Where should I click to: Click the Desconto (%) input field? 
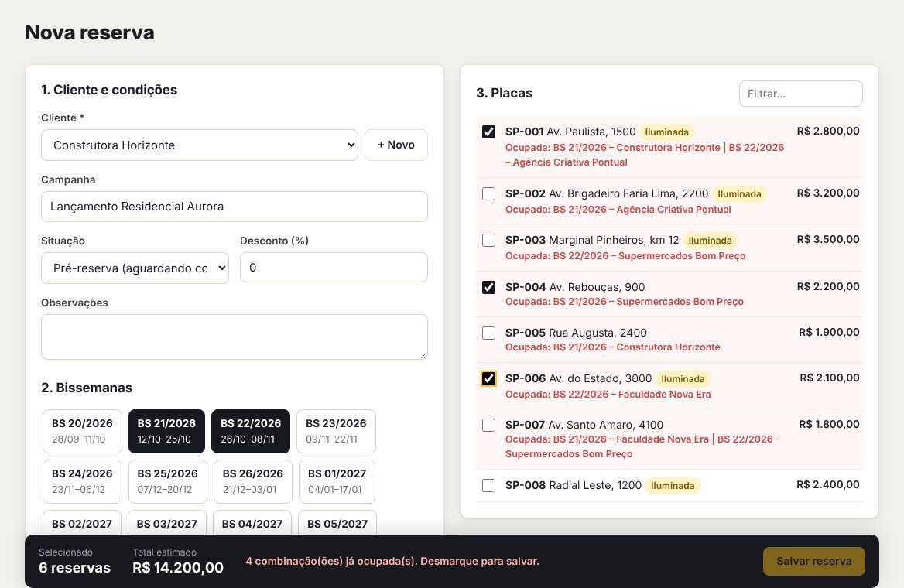tap(334, 268)
